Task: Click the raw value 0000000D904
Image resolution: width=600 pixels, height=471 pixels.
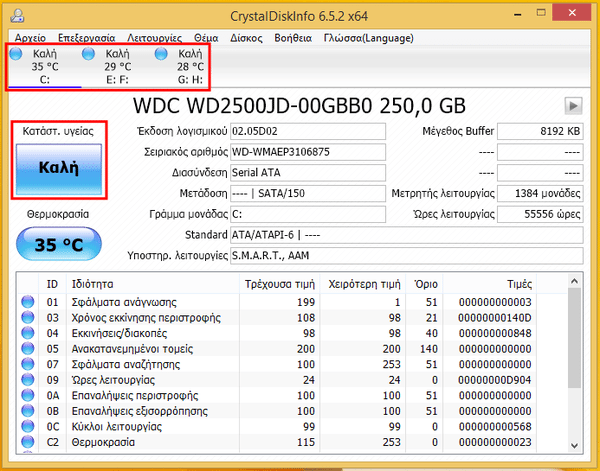Action: click(494, 380)
